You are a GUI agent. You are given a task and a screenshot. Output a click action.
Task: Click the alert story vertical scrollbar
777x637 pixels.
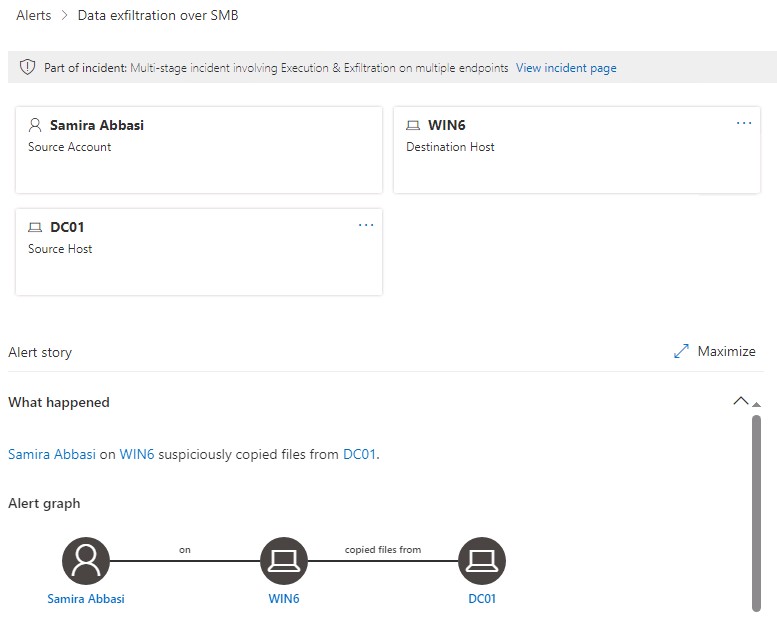(756, 510)
